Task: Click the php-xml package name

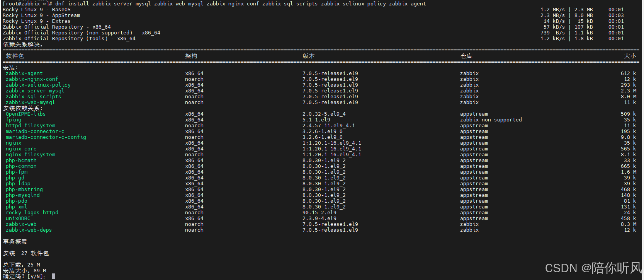Action: 16,207
